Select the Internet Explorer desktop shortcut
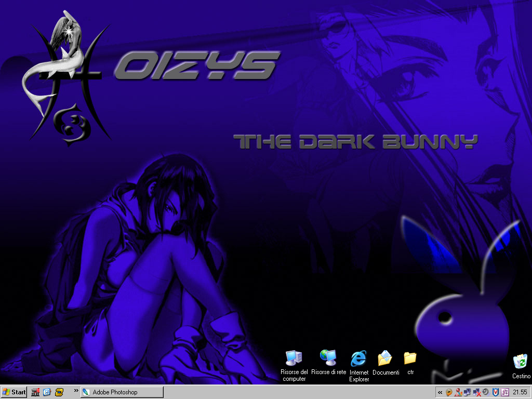 coord(358,360)
